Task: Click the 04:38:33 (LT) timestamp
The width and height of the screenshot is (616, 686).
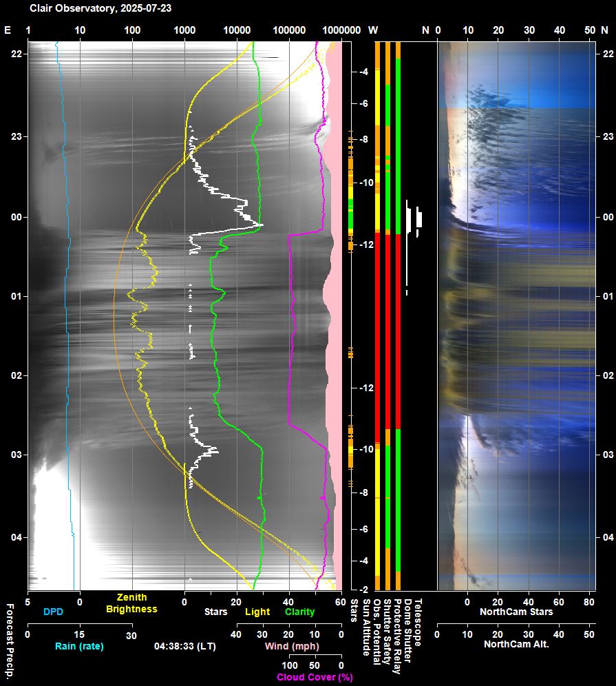Action: click(x=184, y=646)
